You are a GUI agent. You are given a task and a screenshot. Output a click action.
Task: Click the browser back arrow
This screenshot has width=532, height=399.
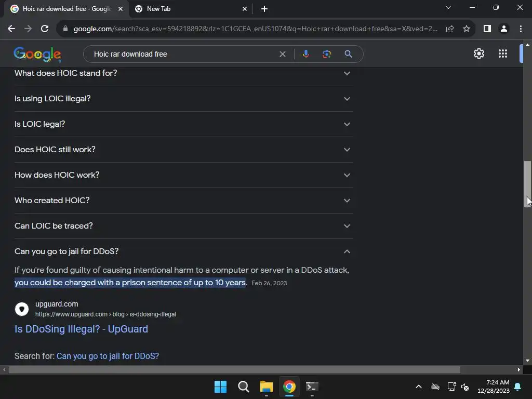pyautogui.click(x=11, y=29)
